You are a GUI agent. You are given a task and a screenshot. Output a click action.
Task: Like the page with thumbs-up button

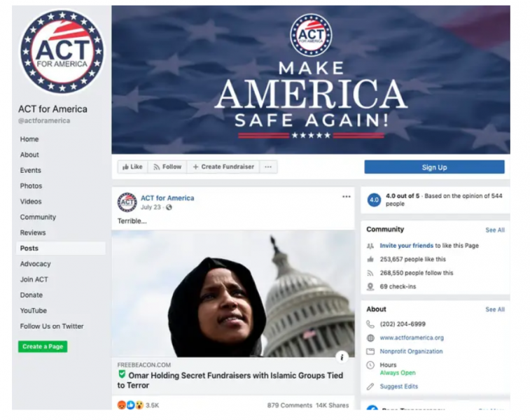pyautogui.click(x=132, y=167)
